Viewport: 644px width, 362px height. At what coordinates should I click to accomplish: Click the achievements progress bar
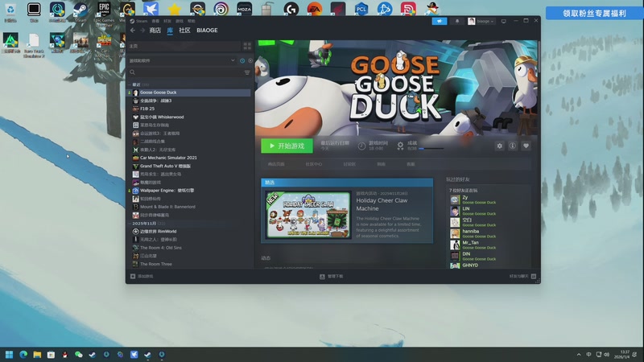431,149
